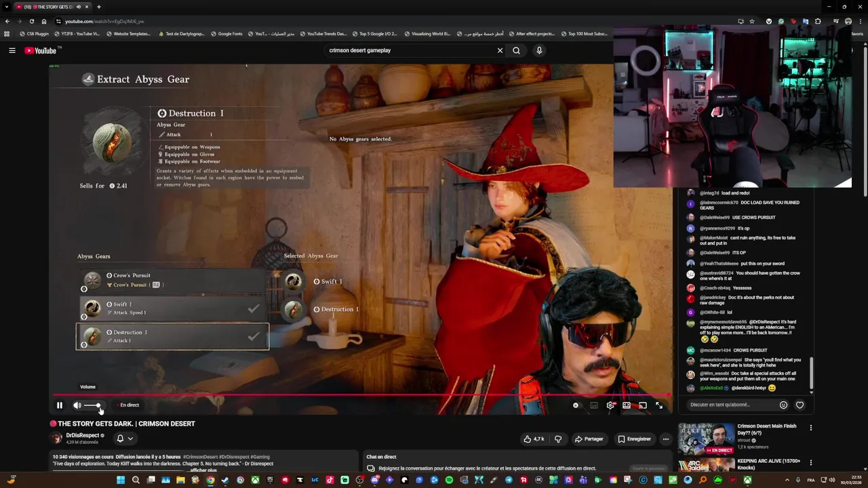
Task: Cast video to a device
Action: click(643, 405)
